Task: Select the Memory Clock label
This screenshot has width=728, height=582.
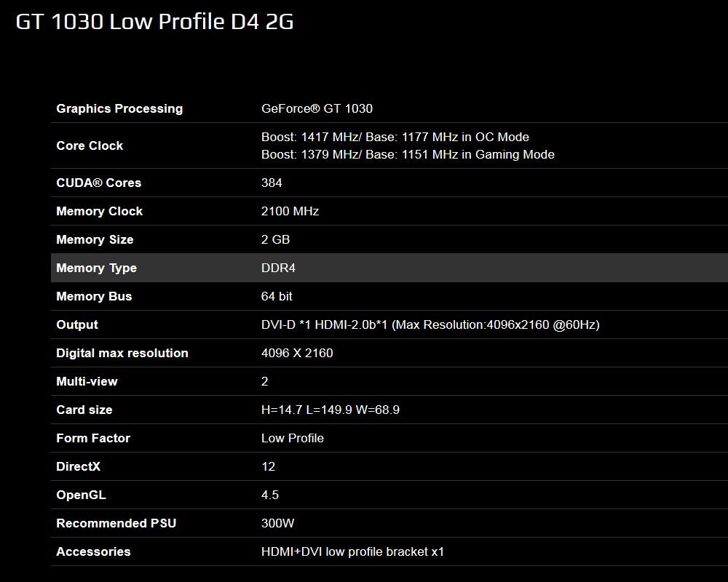Action: pos(99,211)
